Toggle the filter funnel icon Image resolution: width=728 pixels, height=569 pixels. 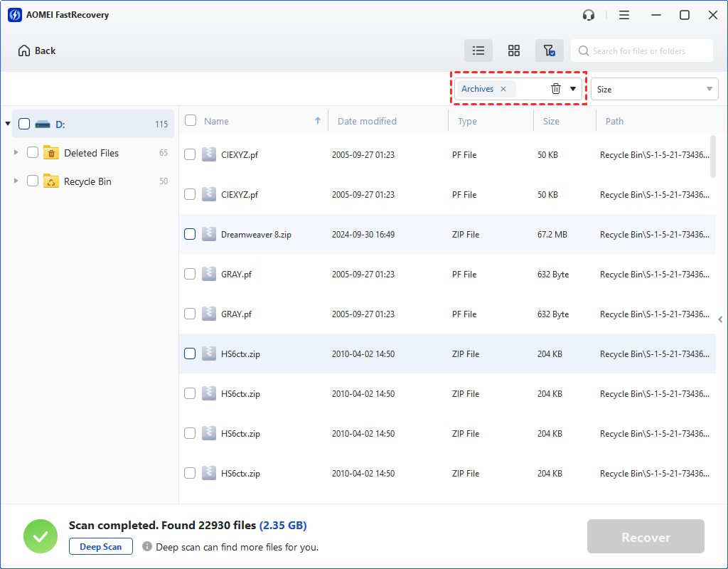click(x=549, y=50)
